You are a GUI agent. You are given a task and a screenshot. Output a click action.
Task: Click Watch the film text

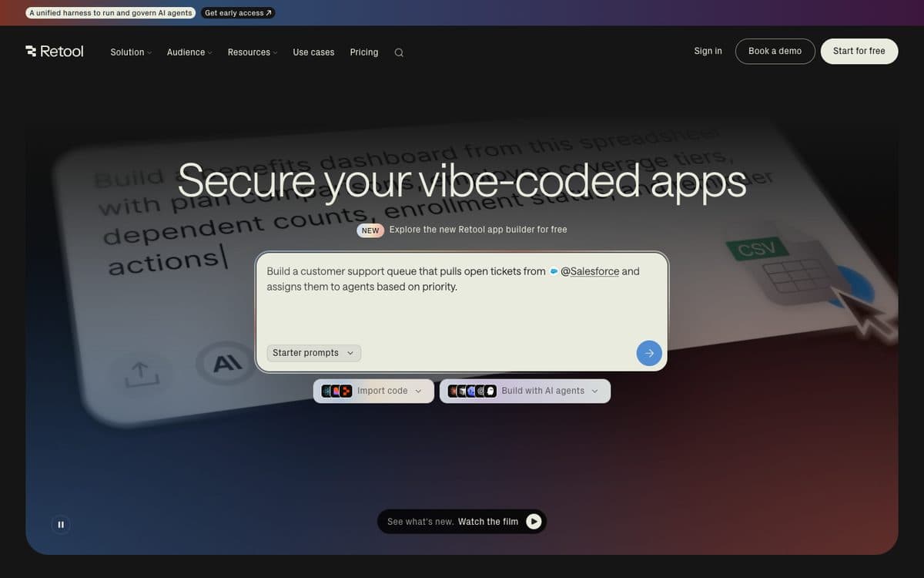(x=488, y=522)
